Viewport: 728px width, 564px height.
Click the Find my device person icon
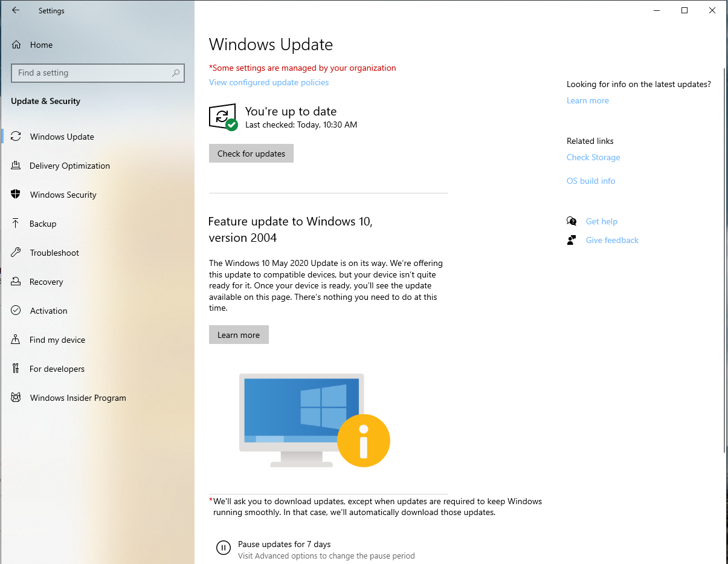[x=16, y=340]
